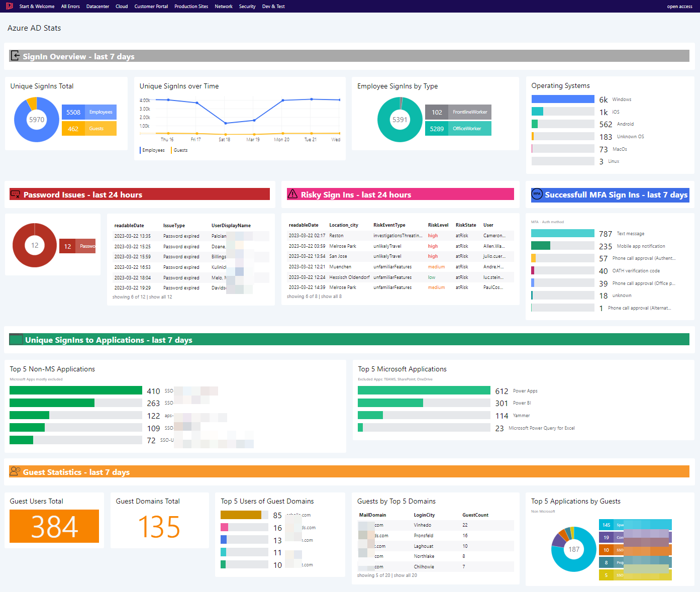This screenshot has width=700, height=592.
Task: Click the icon on Unique SignIns to Applications banner
Action: pyautogui.click(x=15, y=340)
